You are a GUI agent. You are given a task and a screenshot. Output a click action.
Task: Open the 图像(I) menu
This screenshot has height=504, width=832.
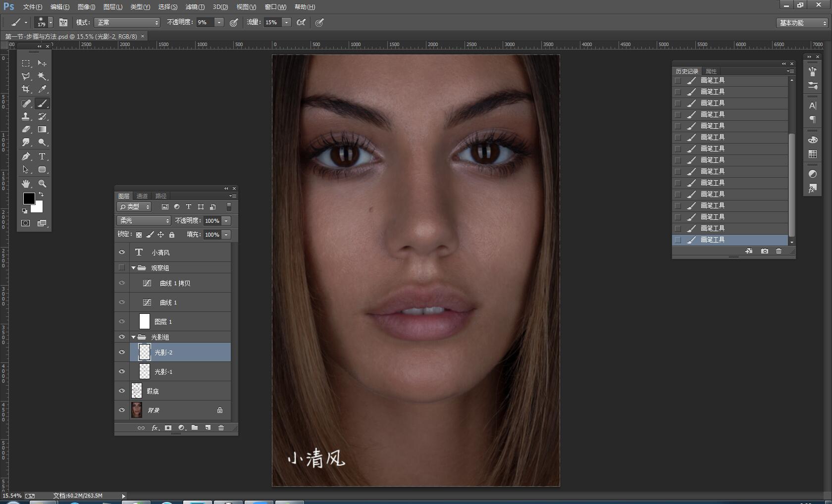tap(87, 7)
